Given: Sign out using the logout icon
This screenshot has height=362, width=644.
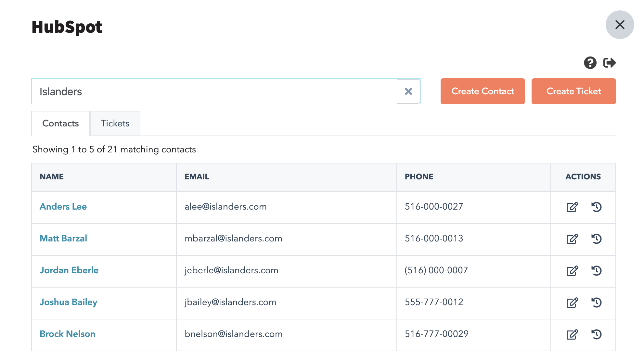Looking at the screenshot, I should [610, 63].
